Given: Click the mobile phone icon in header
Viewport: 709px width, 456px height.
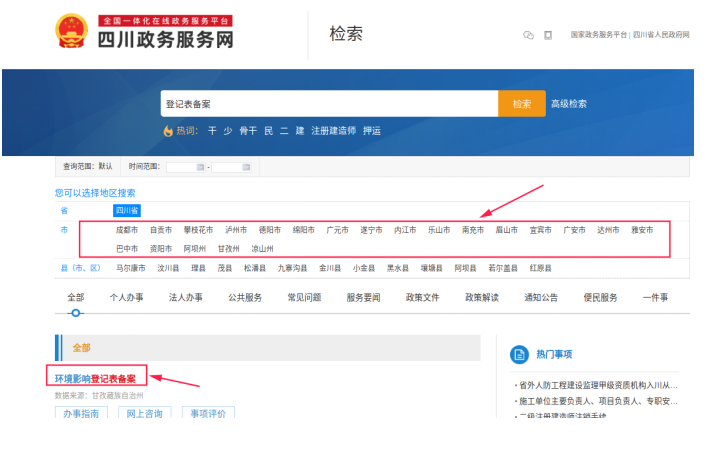Looking at the screenshot, I should pyautogui.click(x=547, y=35).
